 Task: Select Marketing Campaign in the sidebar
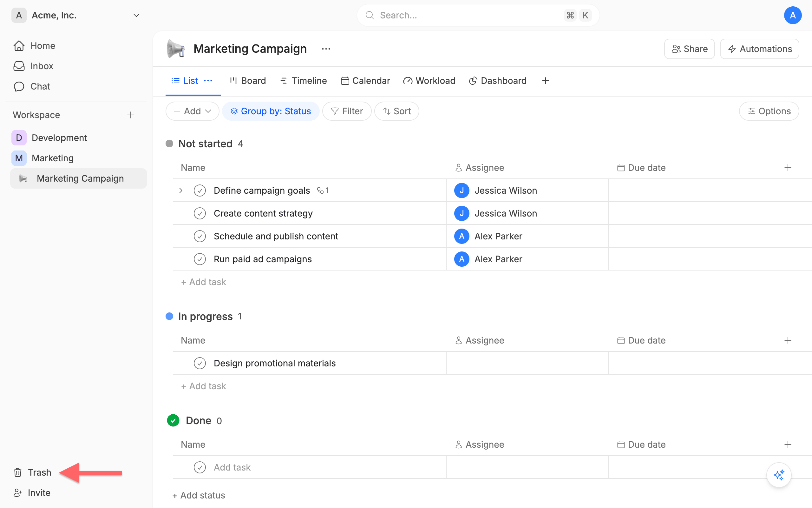(79, 178)
